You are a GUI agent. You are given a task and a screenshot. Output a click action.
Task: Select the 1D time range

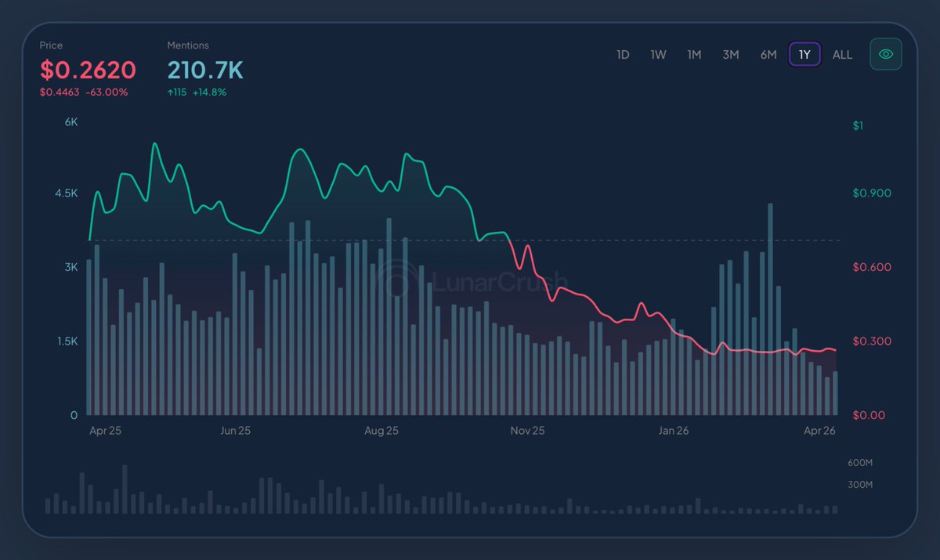[x=623, y=55]
